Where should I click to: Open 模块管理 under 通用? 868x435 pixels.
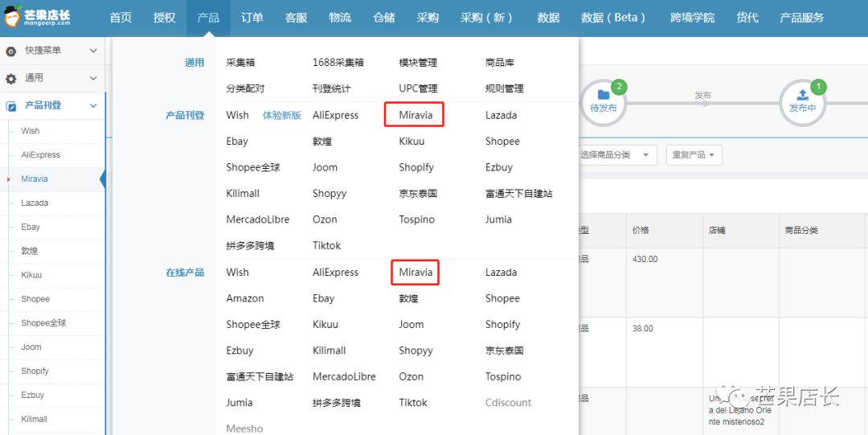418,63
